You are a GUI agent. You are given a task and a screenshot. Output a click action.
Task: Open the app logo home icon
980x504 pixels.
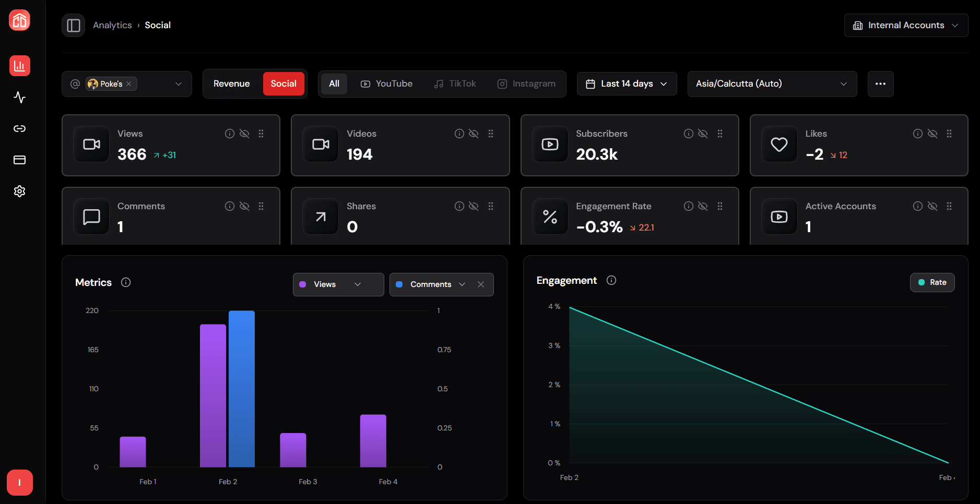click(20, 20)
